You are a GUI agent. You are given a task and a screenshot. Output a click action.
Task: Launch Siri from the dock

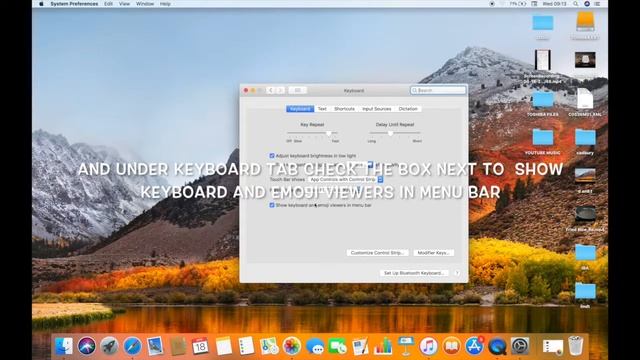(x=87, y=346)
